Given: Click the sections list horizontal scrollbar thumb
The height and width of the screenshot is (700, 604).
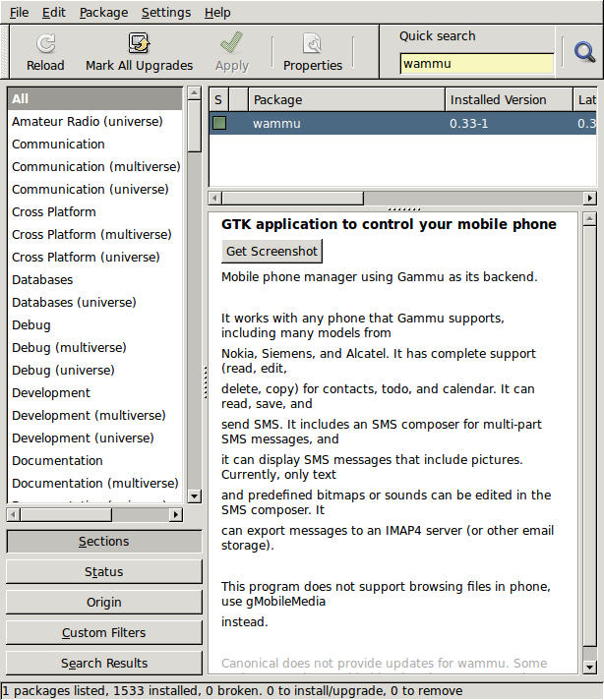Looking at the screenshot, I should pos(66,515).
